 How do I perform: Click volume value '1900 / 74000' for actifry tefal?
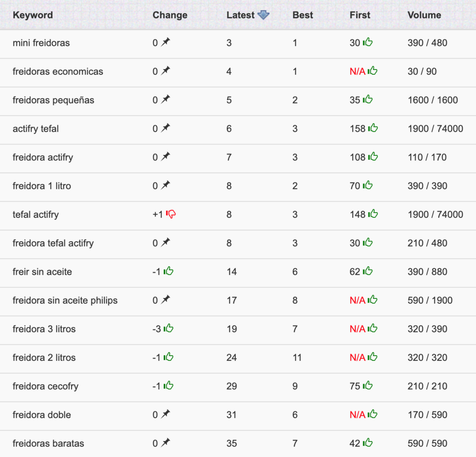pyautogui.click(x=435, y=129)
